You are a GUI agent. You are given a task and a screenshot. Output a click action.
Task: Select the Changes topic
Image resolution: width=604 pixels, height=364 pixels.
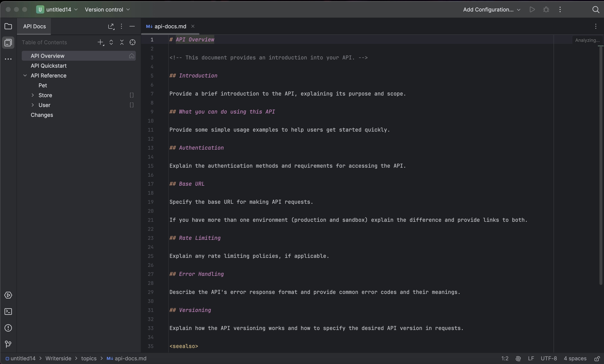click(x=42, y=115)
